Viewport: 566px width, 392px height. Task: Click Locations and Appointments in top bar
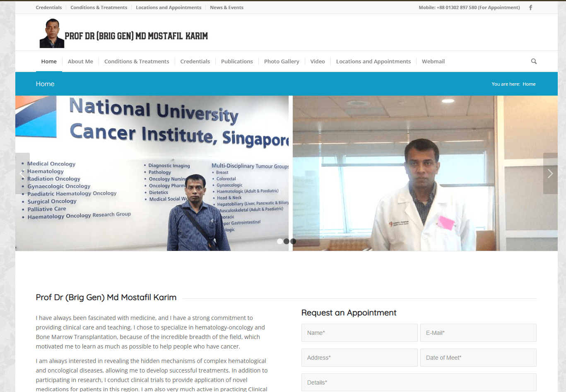169,7
